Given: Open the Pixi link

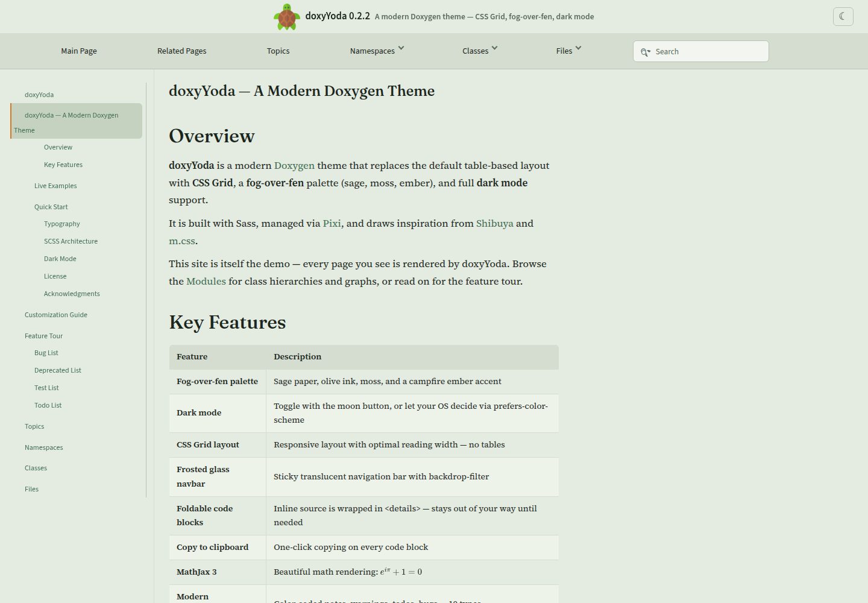Looking at the screenshot, I should click(x=332, y=223).
